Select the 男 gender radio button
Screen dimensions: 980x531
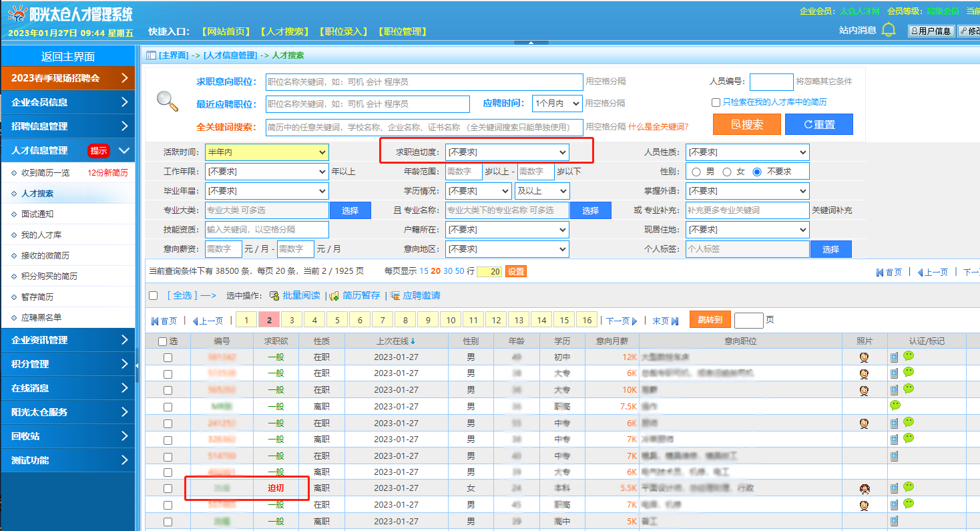pos(696,172)
